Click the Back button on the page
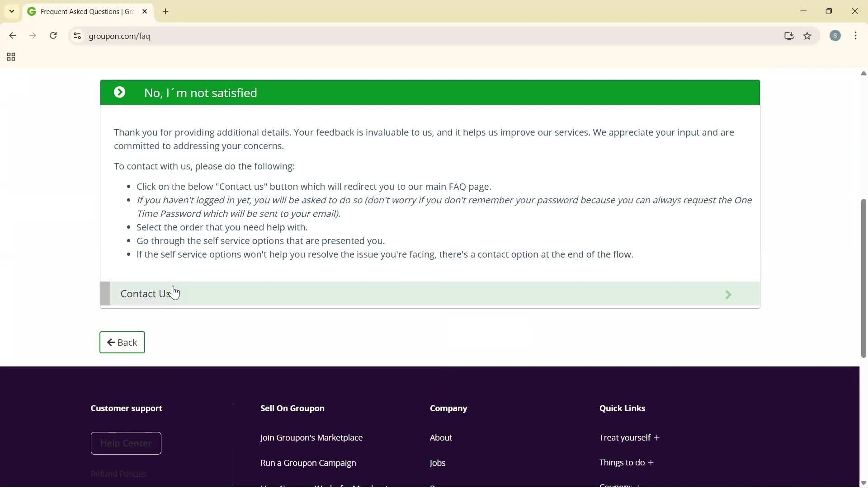Viewport: 868px width, 488px height. click(x=122, y=342)
